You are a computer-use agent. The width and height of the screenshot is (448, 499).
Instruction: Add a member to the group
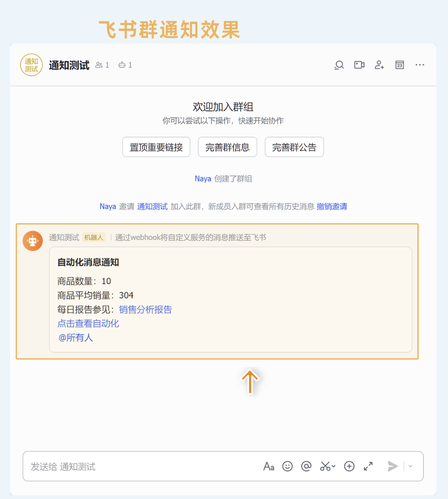point(379,65)
